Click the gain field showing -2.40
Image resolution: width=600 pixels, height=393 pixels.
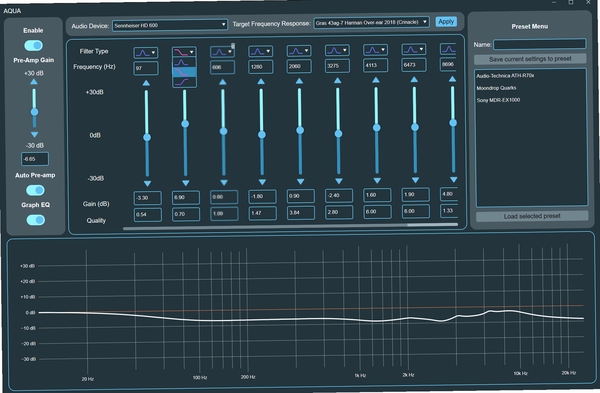(x=339, y=195)
